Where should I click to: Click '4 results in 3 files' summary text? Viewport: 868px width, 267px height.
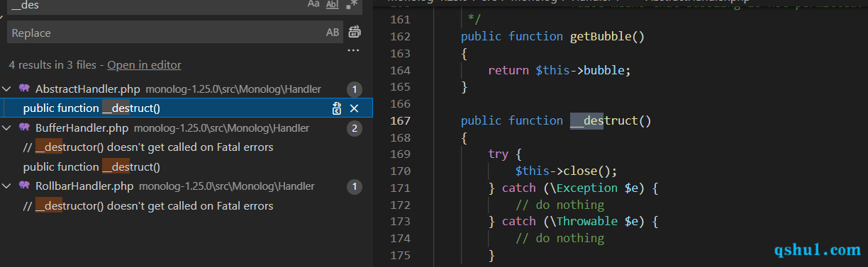(52, 65)
